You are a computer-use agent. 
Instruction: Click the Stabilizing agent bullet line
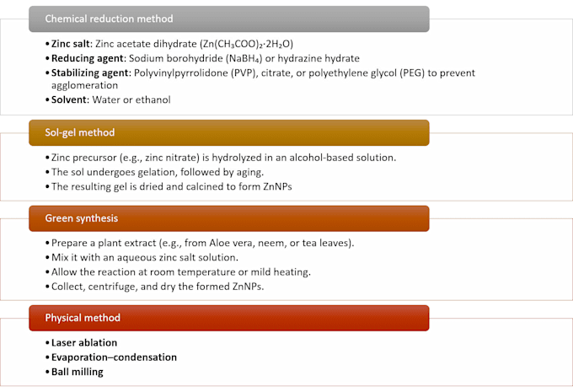click(x=260, y=79)
